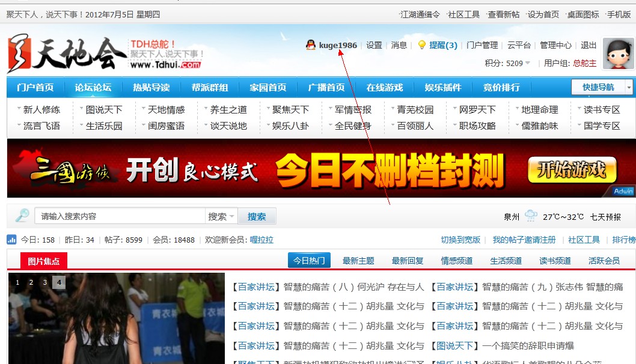Open the 广播首页 nav tab
The image size is (636, 364).
pyautogui.click(x=326, y=87)
